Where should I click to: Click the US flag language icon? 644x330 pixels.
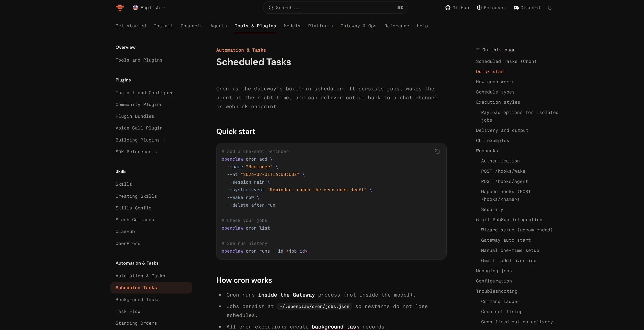[x=135, y=8]
